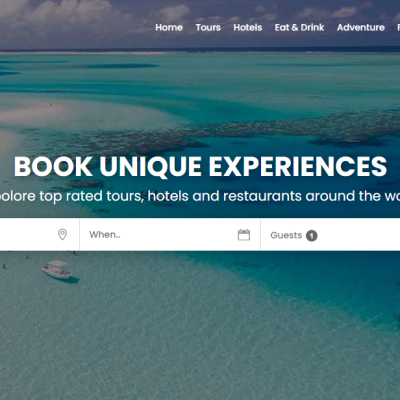Image resolution: width=400 pixels, height=400 pixels.
Task: Click the cut-off menu item after Adventure
Action: pos(398,27)
